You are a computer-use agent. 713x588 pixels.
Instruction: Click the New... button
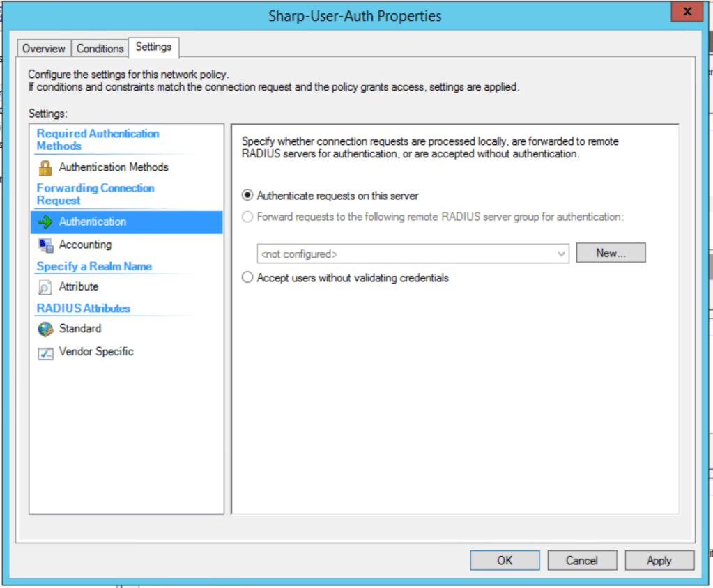click(611, 253)
